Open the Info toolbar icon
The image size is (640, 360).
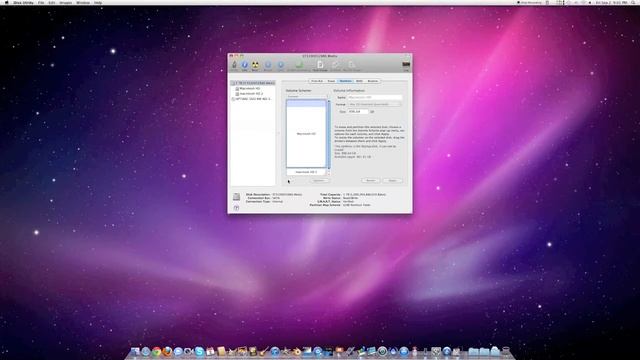point(244,66)
